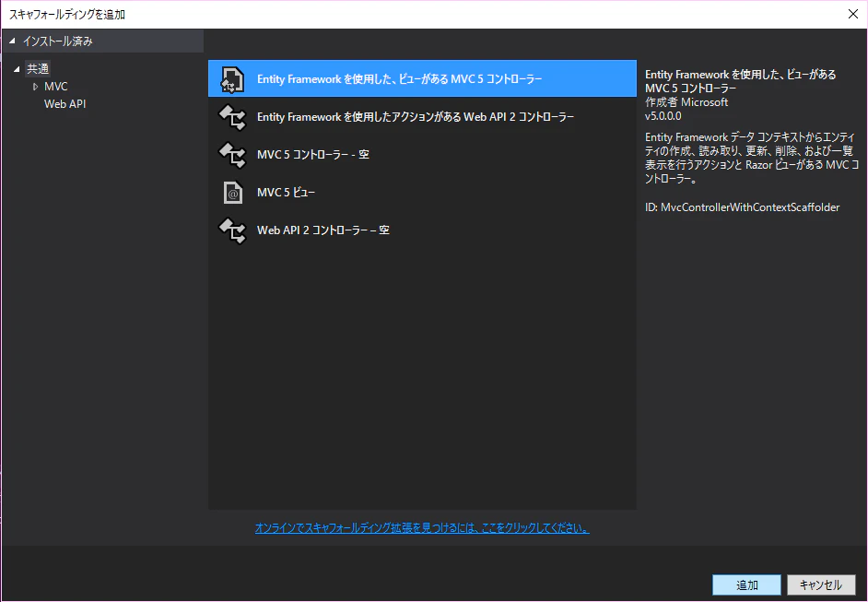Collapse the インストール済み section arrow
This screenshot has height=602, width=868.
pyautogui.click(x=12, y=41)
